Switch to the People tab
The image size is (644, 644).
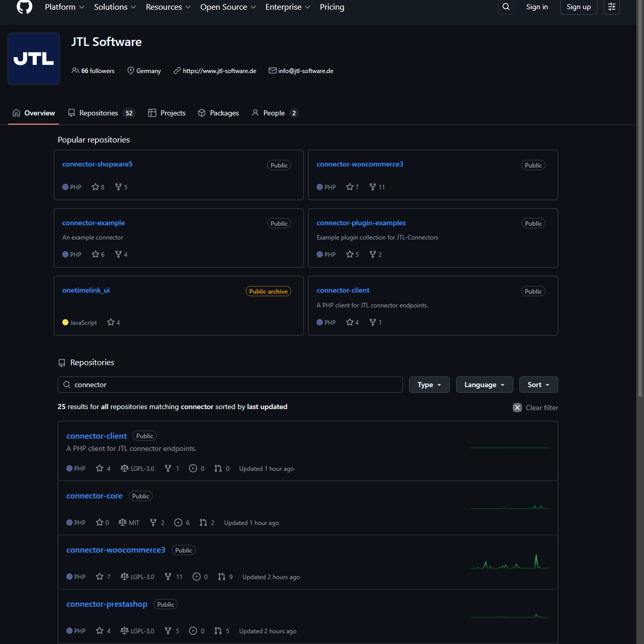[275, 113]
